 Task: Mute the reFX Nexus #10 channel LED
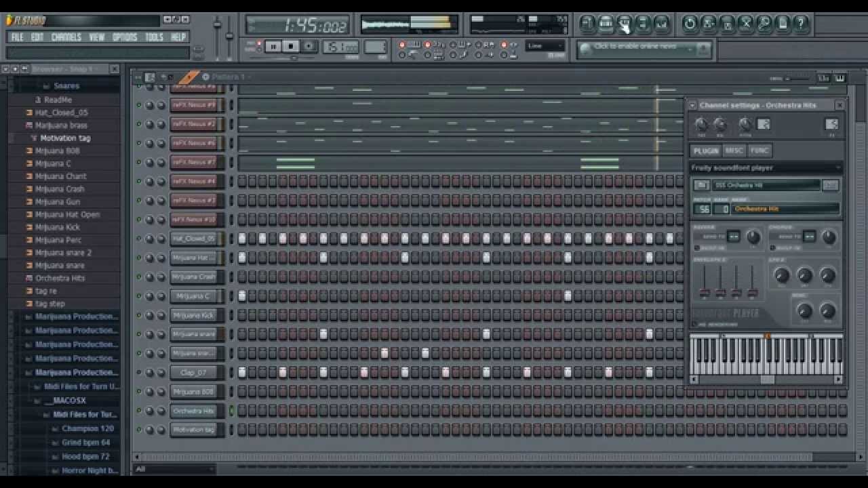tap(139, 220)
